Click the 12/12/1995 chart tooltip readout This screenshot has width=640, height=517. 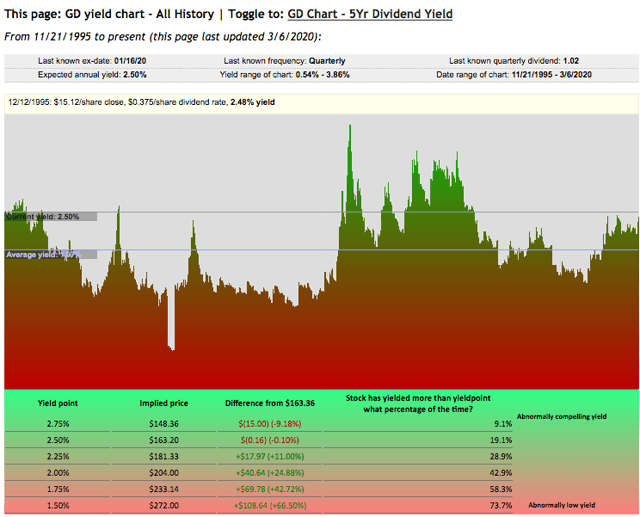[141, 102]
